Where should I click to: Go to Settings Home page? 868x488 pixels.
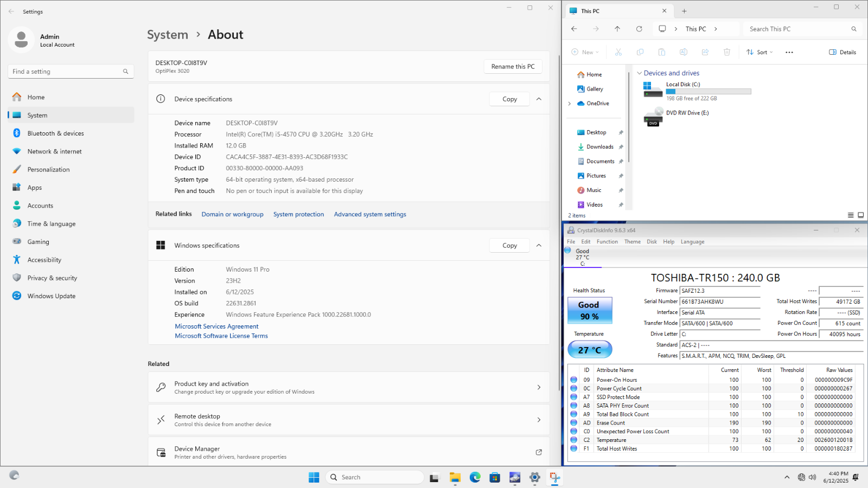[71, 97]
